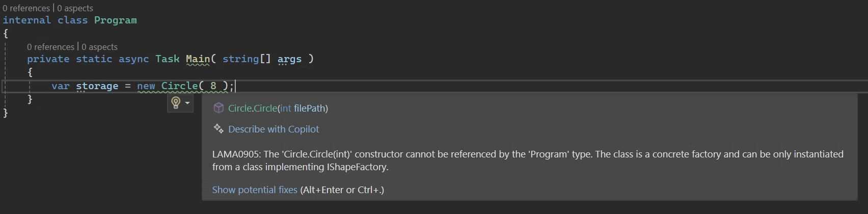The height and width of the screenshot is (214, 868).
Task: Click the Circle constructor call in code
Action: coord(179,86)
